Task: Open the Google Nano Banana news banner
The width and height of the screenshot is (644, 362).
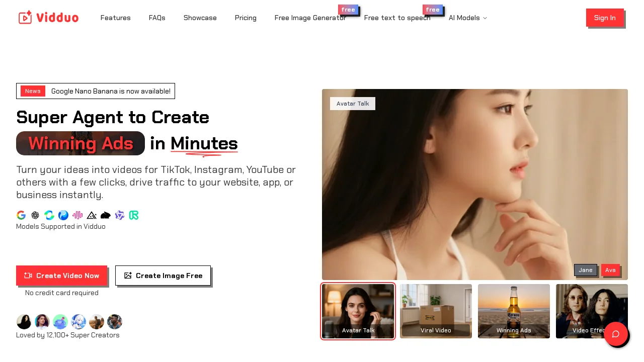Action: click(96, 91)
